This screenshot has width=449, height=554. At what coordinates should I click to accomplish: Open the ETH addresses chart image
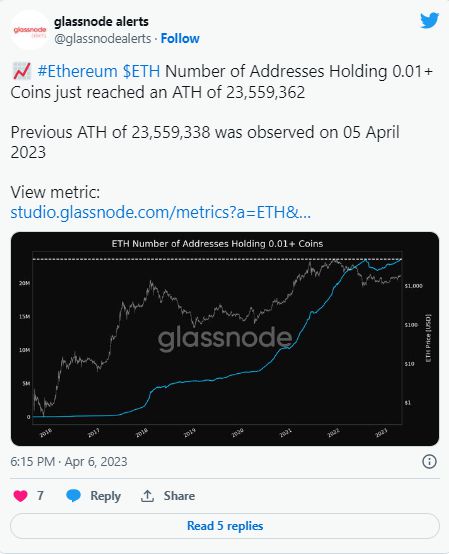225,339
